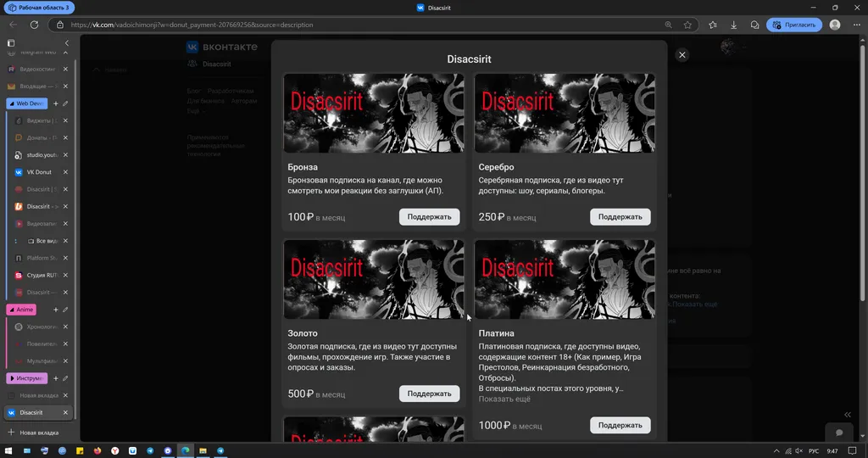Viewport: 868px width, 458px height.
Task: Support the Золото 500₽ tier
Action: [429, 394]
